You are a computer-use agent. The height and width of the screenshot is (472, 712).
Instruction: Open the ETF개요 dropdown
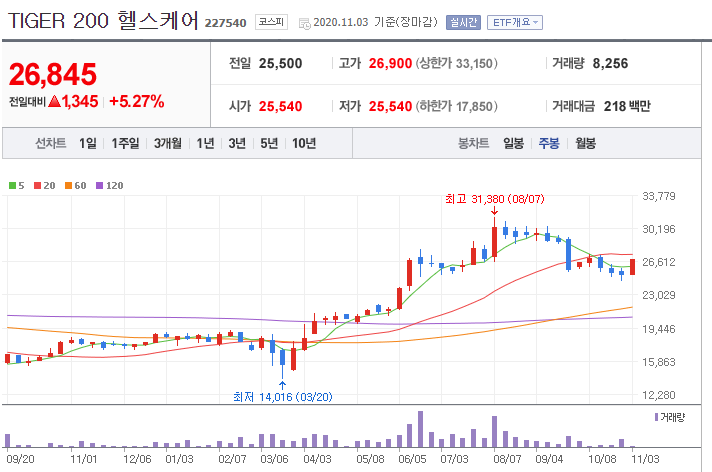coord(514,22)
